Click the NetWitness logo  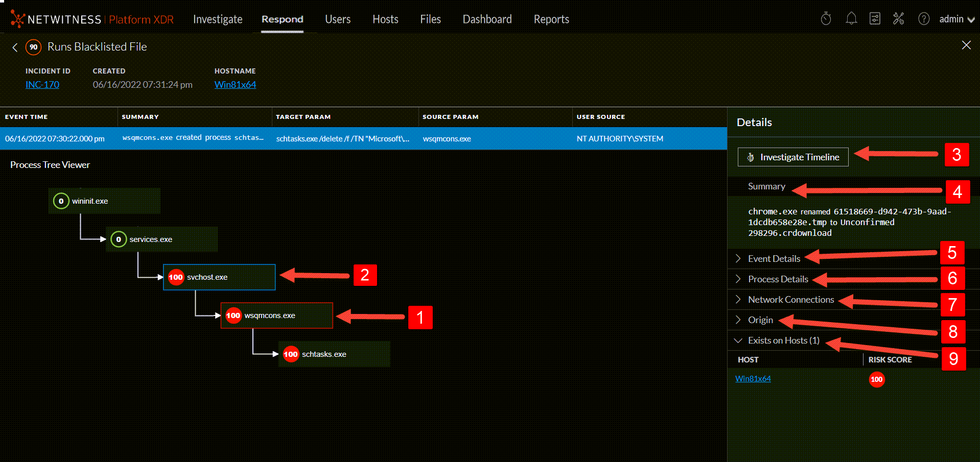18,19
